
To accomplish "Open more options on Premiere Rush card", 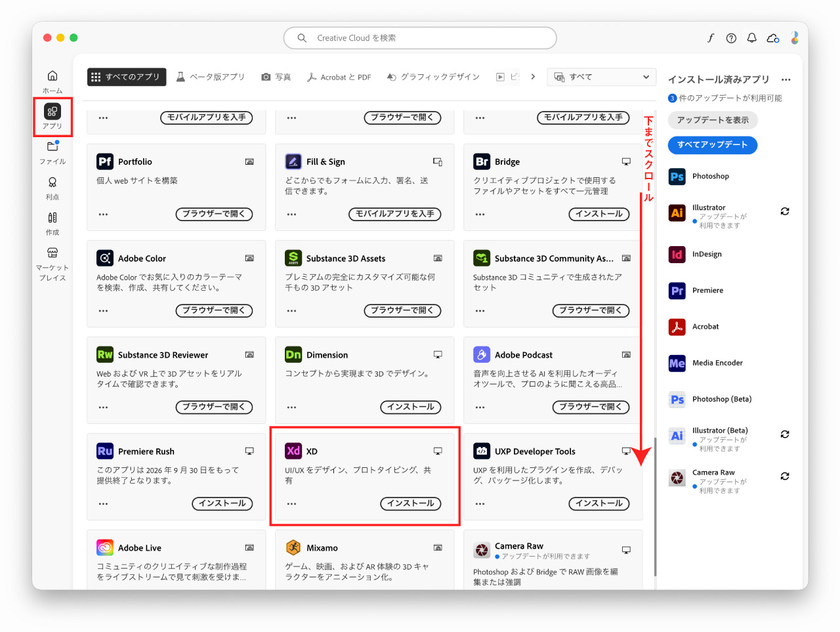I will click(x=103, y=503).
